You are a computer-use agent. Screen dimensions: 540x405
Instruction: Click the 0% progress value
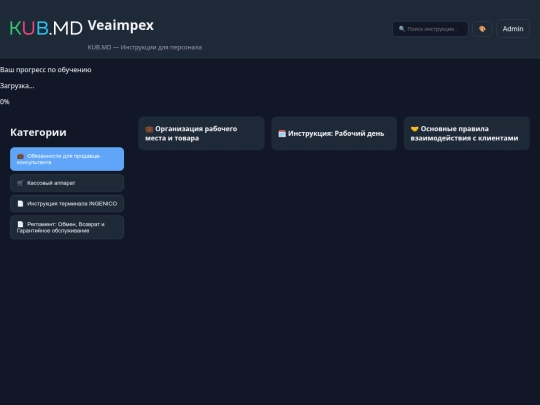click(x=5, y=102)
